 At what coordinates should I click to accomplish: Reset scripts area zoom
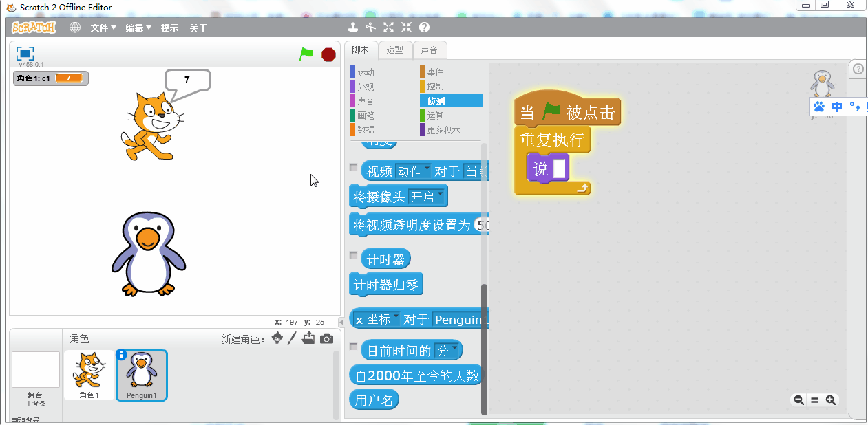[815, 400]
